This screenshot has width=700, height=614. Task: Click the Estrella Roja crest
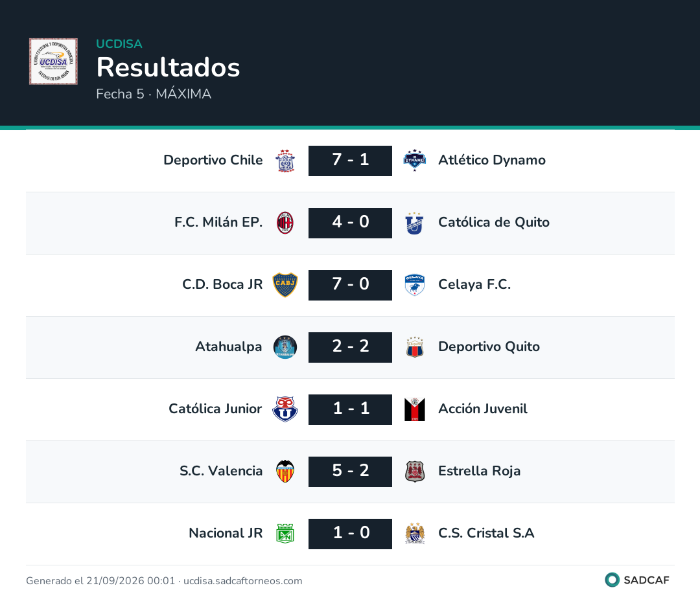pos(415,472)
